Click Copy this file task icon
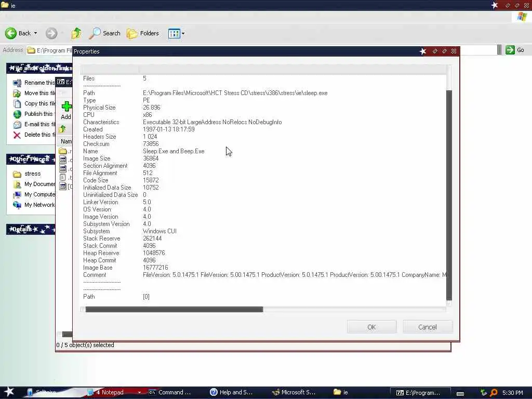Viewport: 532px width, 399px height. tap(17, 103)
